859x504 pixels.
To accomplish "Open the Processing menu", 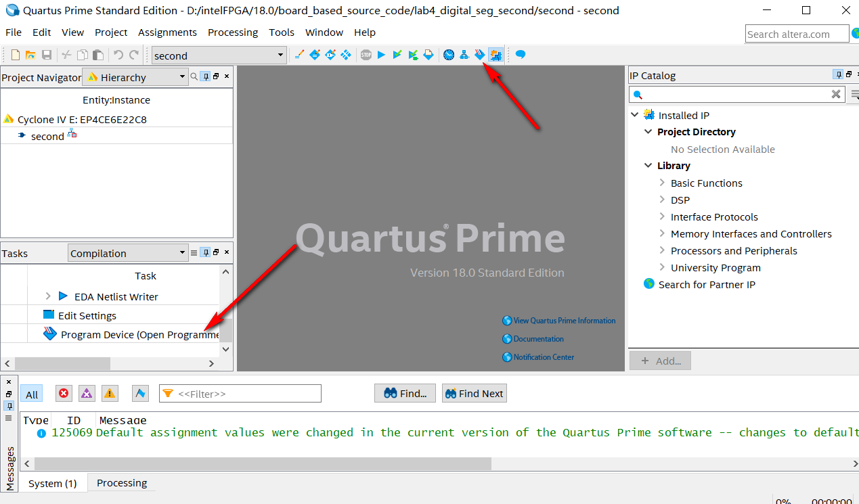I will pyautogui.click(x=232, y=32).
